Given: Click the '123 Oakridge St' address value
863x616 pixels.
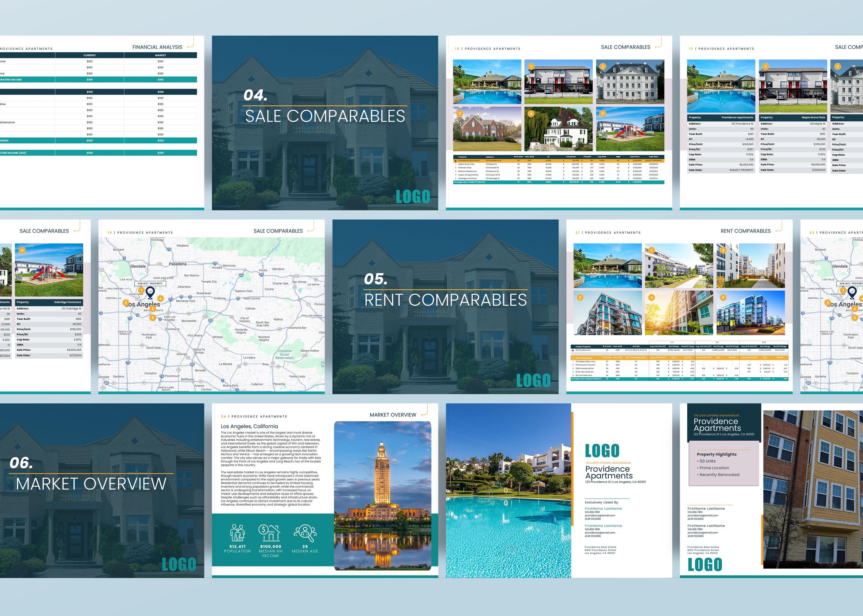Looking at the screenshot, I should coord(71,308).
